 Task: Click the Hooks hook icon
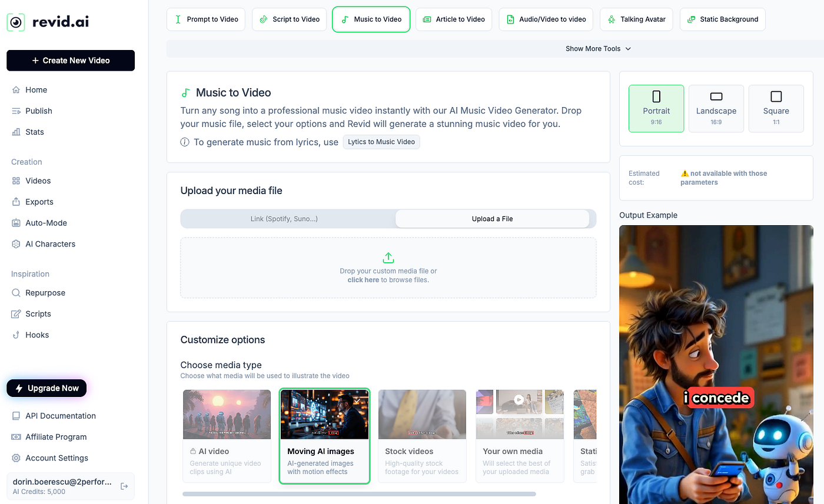point(16,335)
